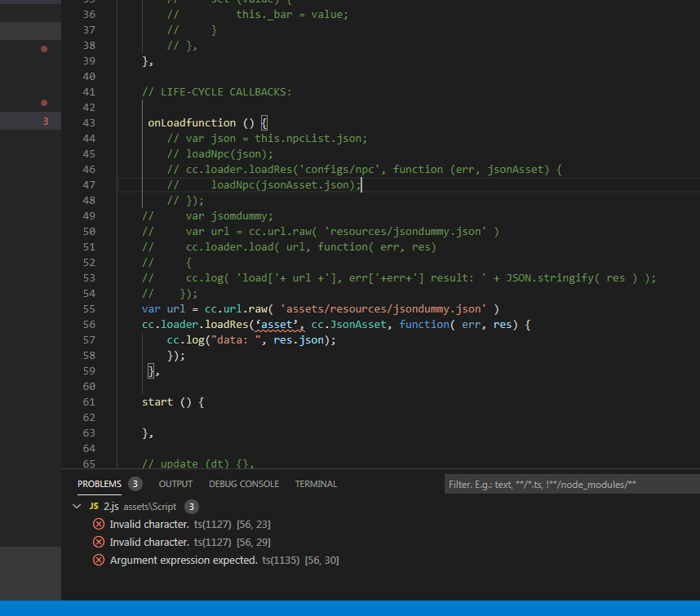
Task: Click error icon for Argument expression expected
Action: 99,560
